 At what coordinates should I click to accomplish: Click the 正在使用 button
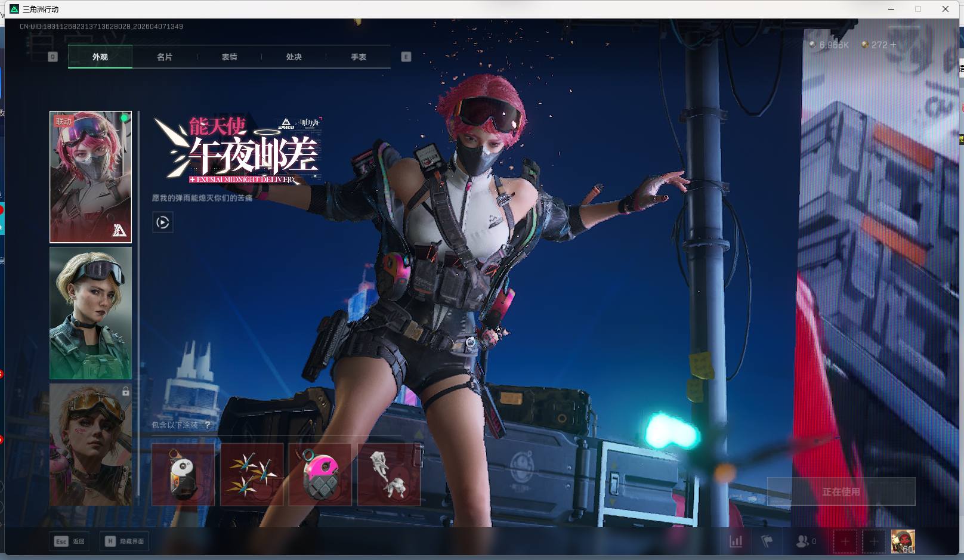tap(841, 491)
